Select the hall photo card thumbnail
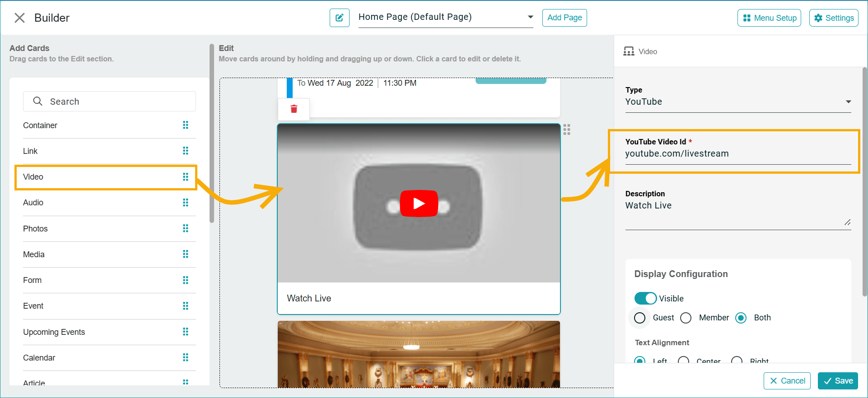 pyautogui.click(x=419, y=354)
